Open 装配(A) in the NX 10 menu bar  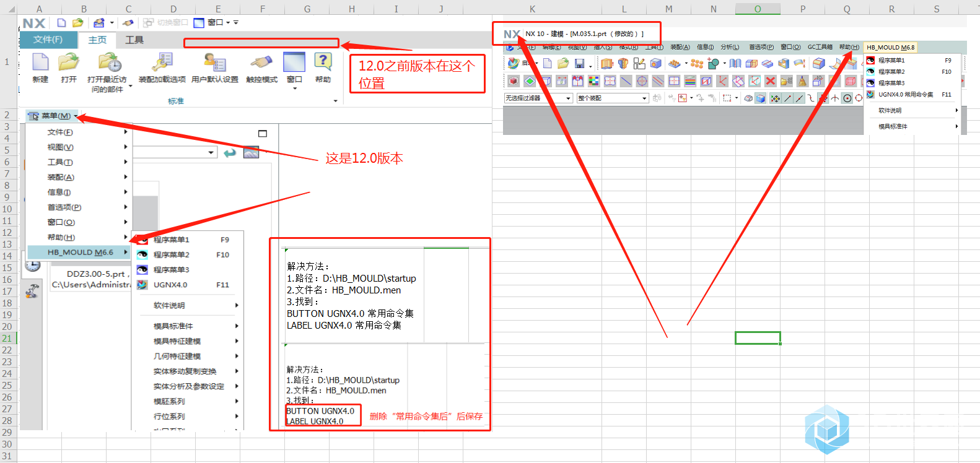coord(680,47)
